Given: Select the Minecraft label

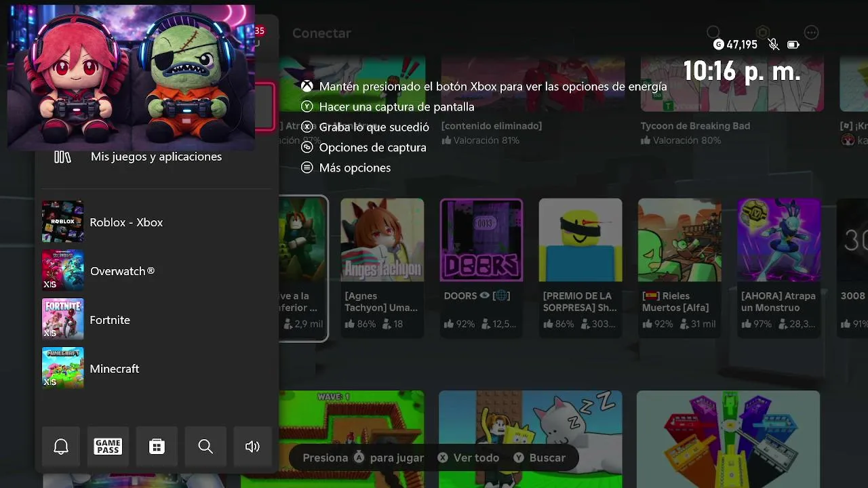Looking at the screenshot, I should [115, 369].
